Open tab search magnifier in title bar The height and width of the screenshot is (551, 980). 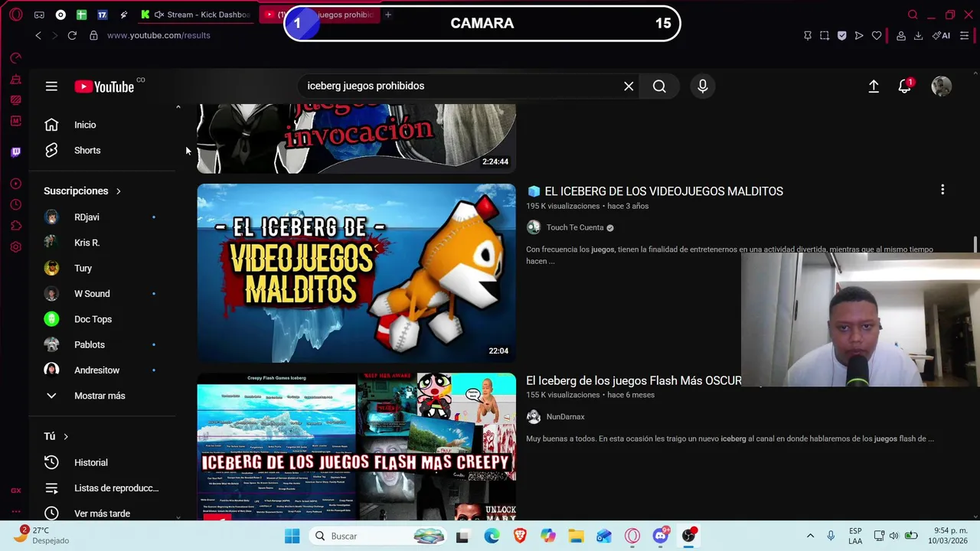tap(913, 15)
